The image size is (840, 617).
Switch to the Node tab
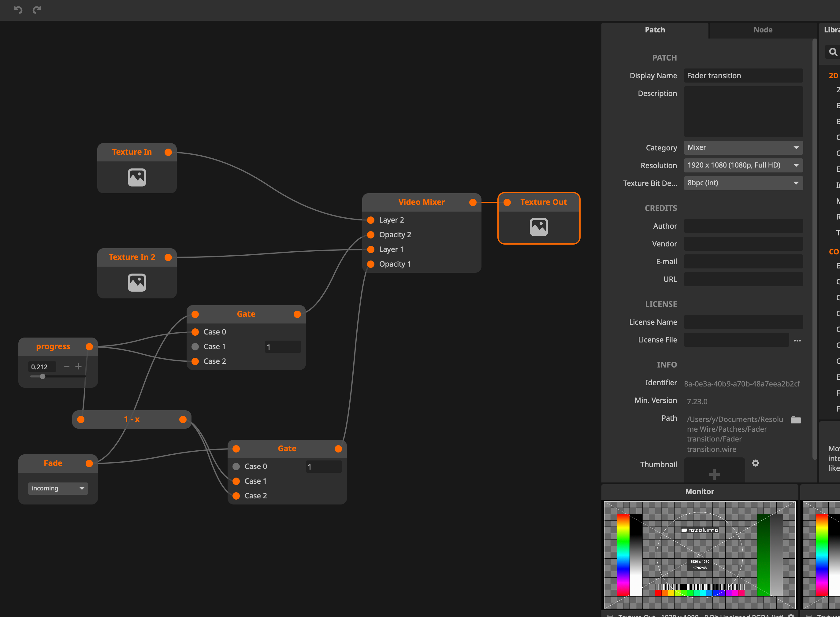click(763, 30)
